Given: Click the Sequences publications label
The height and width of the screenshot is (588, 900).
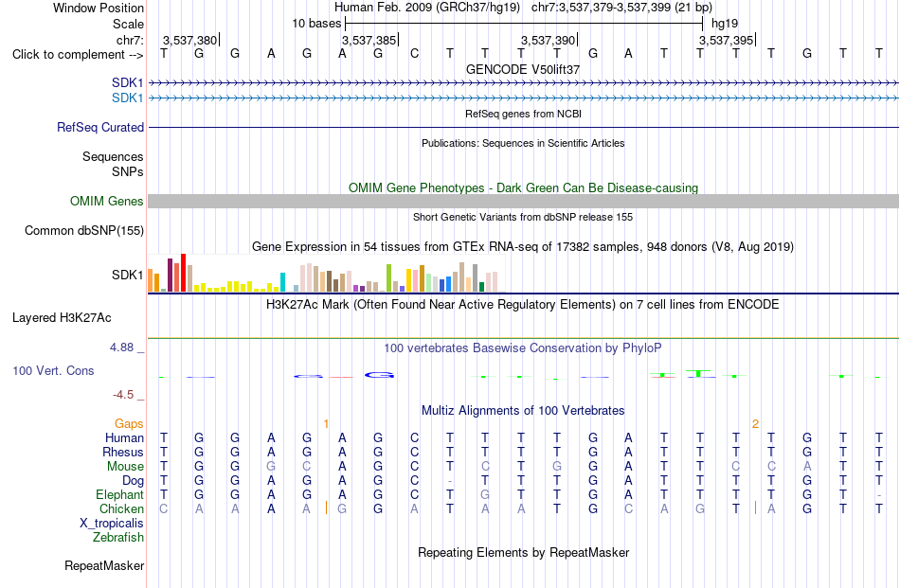Looking at the screenshot, I should (113, 156).
